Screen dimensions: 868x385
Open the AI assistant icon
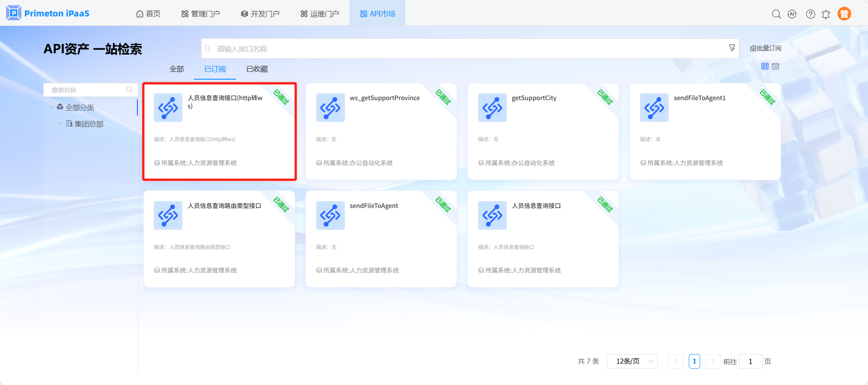pyautogui.click(x=792, y=14)
